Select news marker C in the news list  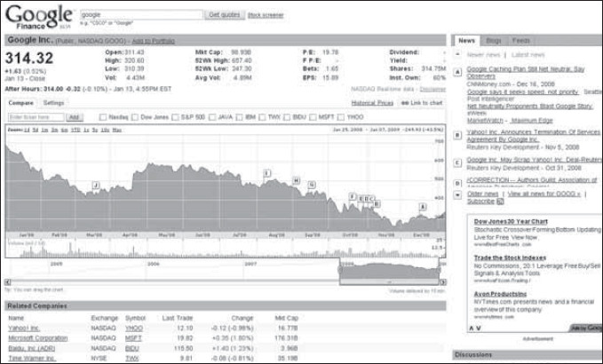point(457,163)
